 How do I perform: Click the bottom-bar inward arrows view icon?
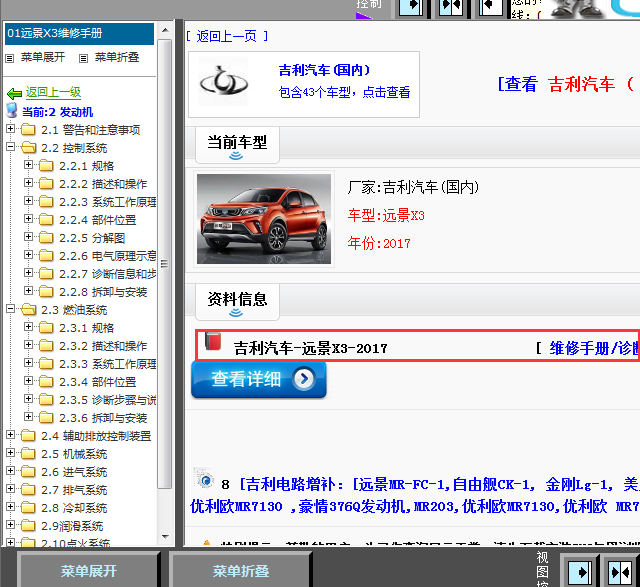pos(620,572)
